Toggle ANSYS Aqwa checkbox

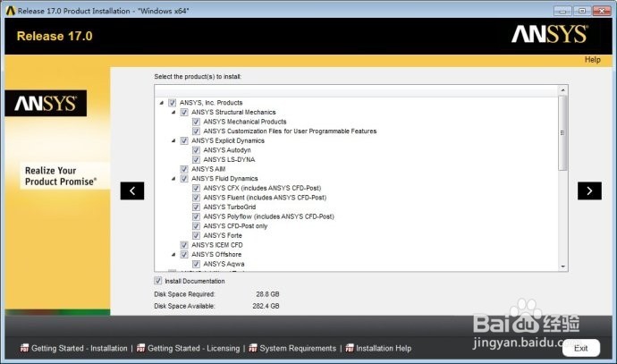tap(196, 264)
